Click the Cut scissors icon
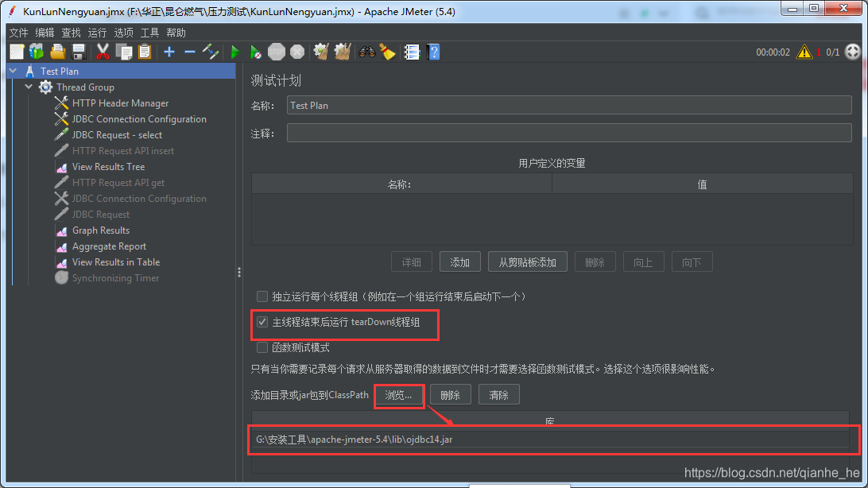This screenshot has width=868, height=488. 103,52
